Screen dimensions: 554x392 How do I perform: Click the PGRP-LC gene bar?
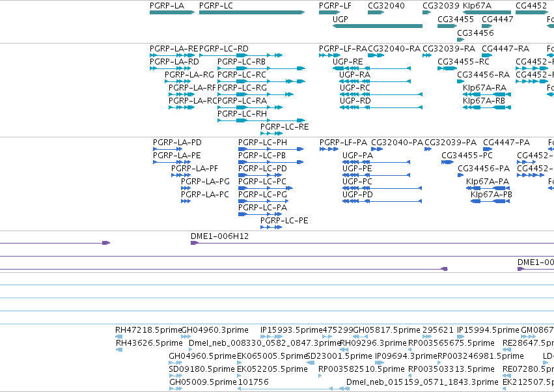[x=252, y=12]
